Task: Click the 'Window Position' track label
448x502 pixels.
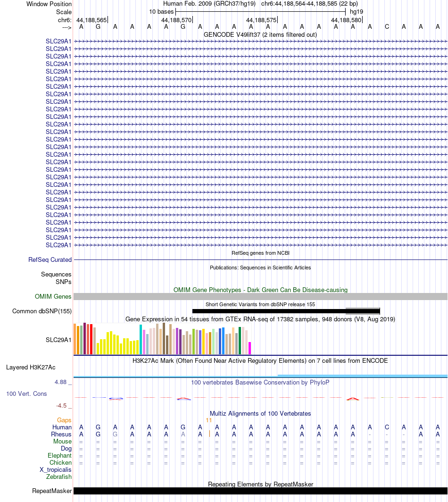Action: point(49,4)
